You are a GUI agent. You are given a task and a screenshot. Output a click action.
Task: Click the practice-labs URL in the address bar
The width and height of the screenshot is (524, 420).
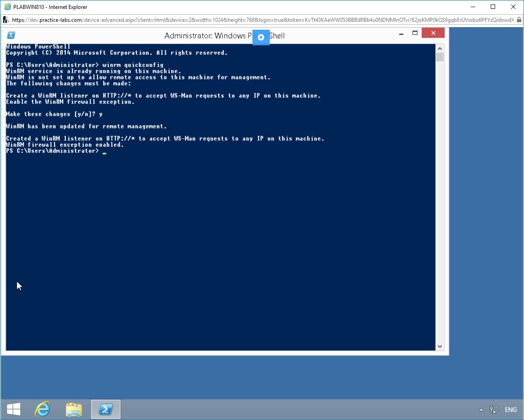pos(263,20)
